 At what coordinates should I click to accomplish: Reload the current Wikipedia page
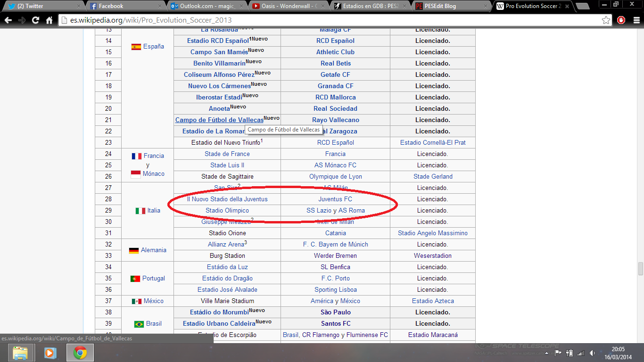tap(35, 20)
